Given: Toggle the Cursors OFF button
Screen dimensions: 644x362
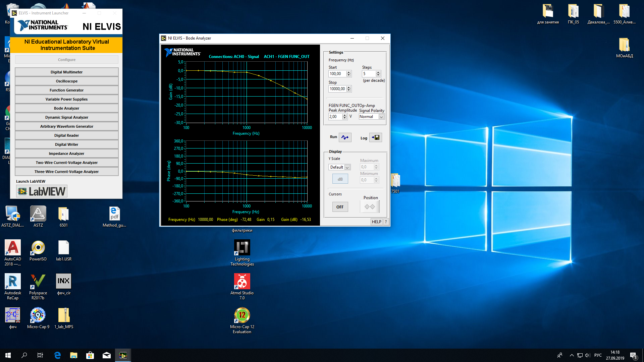Looking at the screenshot, I should click(340, 207).
